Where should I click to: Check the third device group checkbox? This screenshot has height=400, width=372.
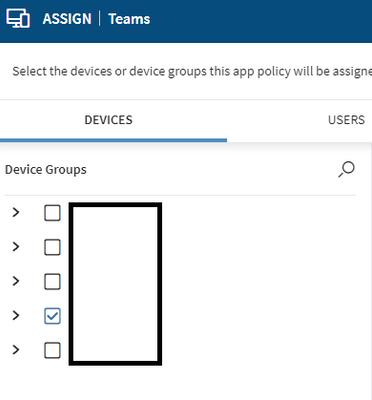tap(52, 282)
